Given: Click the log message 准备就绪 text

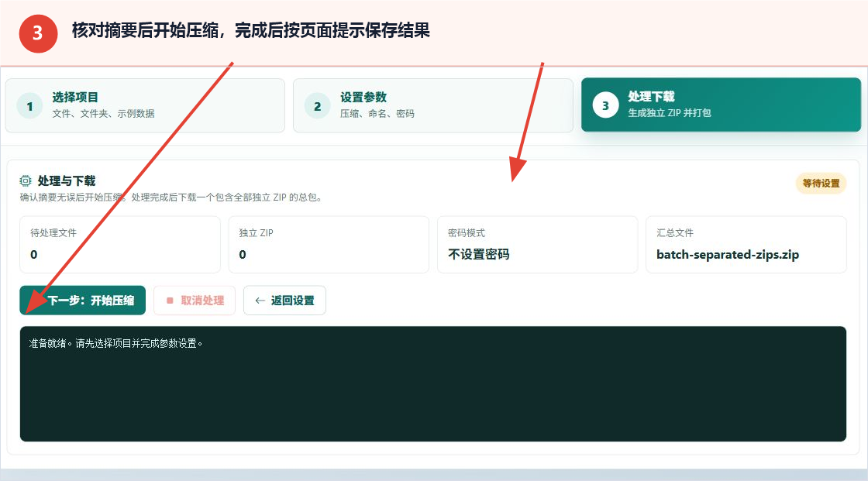Looking at the screenshot, I should coord(115,344).
